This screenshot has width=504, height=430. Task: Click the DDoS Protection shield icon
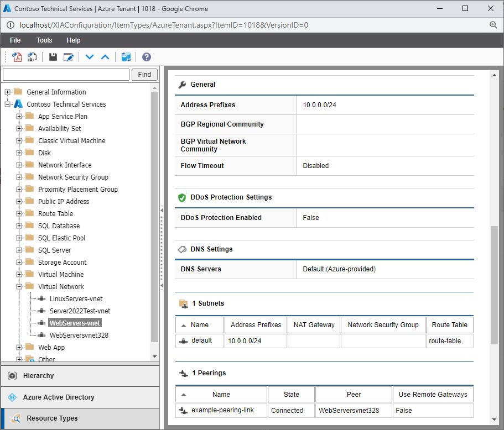click(182, 197)
